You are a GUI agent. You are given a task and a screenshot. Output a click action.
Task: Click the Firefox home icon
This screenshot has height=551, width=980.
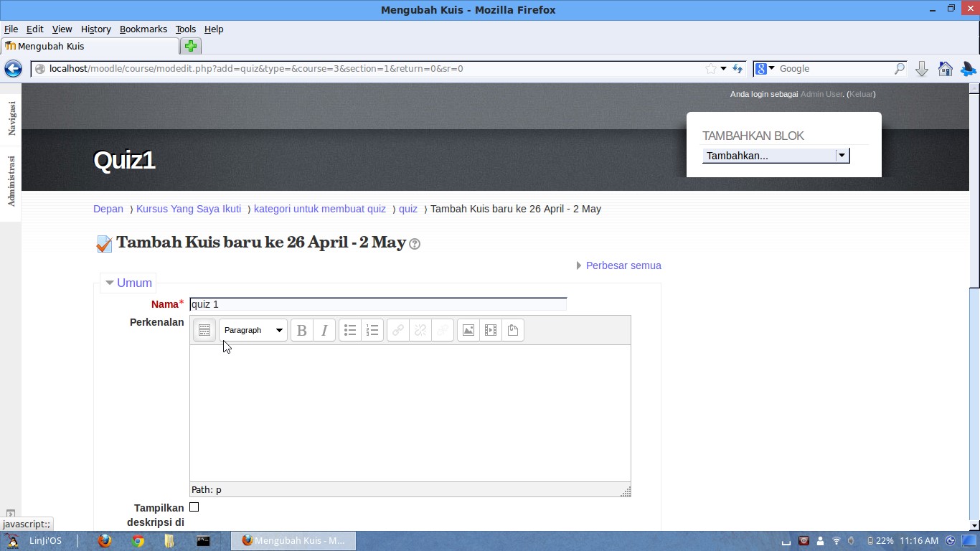click(946, 68)
